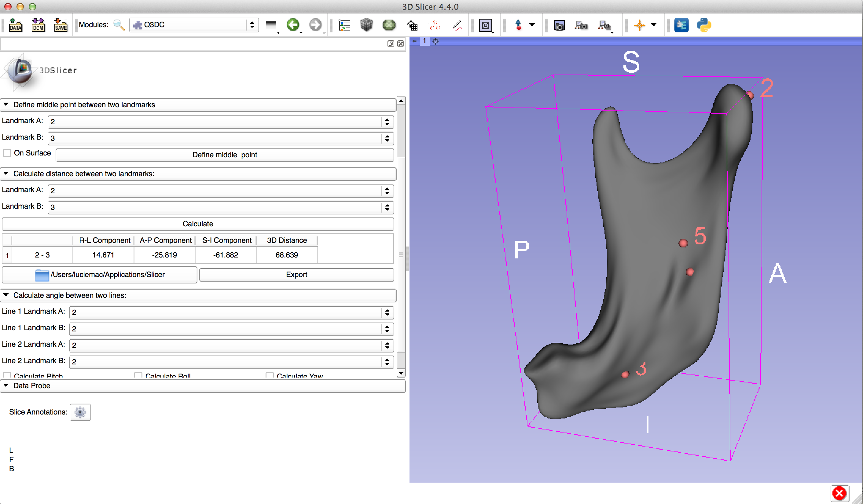Open the Extension Manager icon
The image size is (863, 504).
point(681,25)
